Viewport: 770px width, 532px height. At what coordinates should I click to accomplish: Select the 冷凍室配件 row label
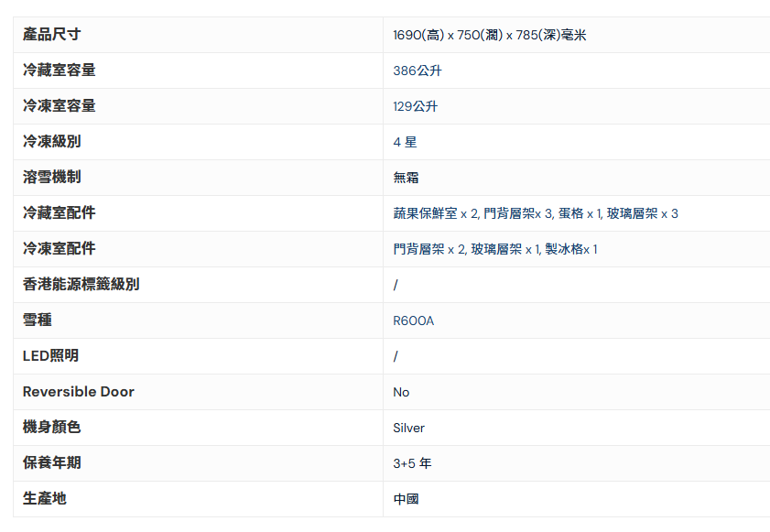click(x=59, y=249)
